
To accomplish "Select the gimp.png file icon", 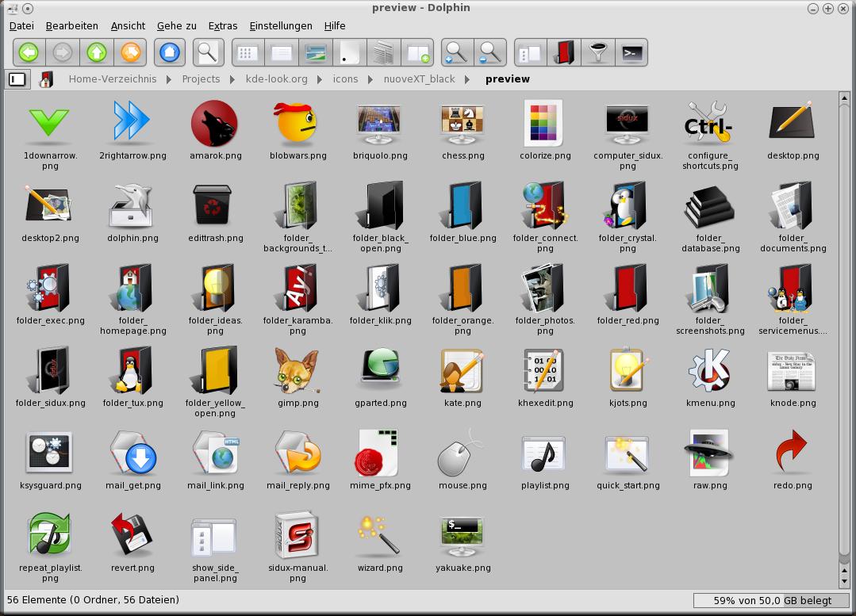I will (x=297, y=370).
